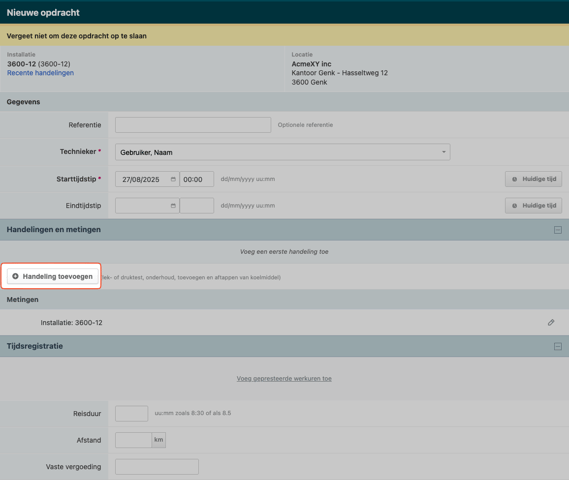
Task: Click the Starttijdstip time field showing 00:00
Action: [x=197, y=179]
